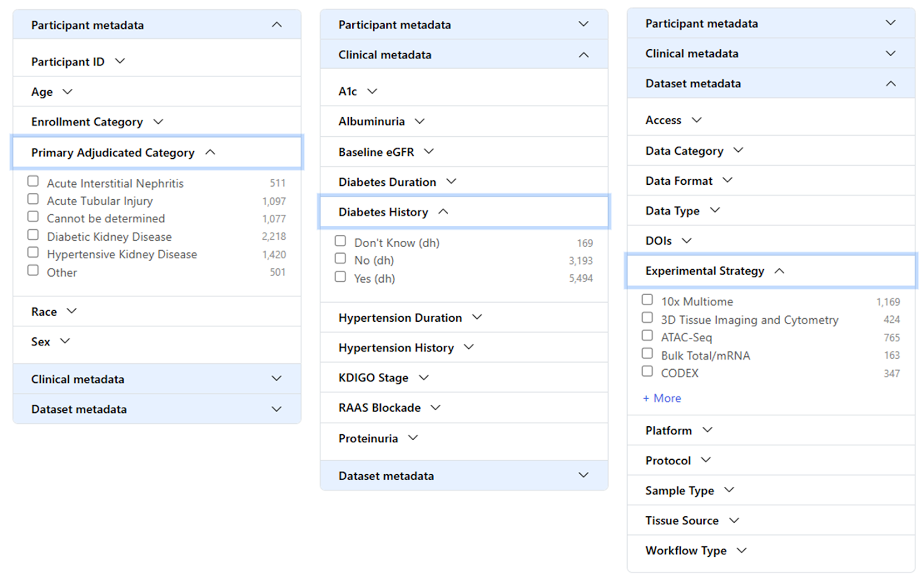Collapse Participant metadata in the left panel

click(x=157, y=25)
